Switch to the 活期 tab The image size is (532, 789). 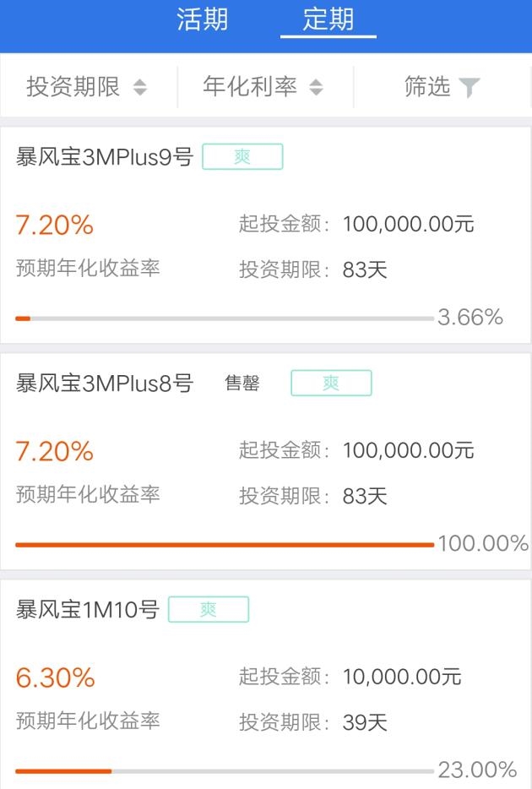(202, 19)
